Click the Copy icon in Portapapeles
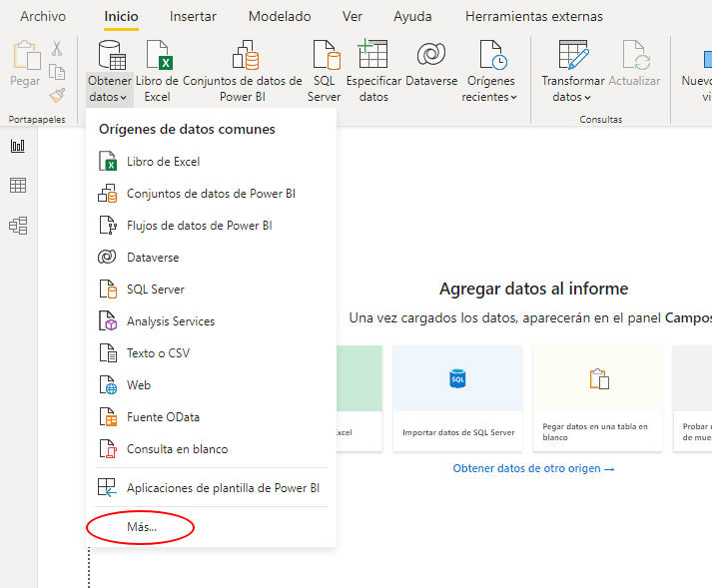Image resolution: width=712 pixels, height=588 pixels. 57,72
